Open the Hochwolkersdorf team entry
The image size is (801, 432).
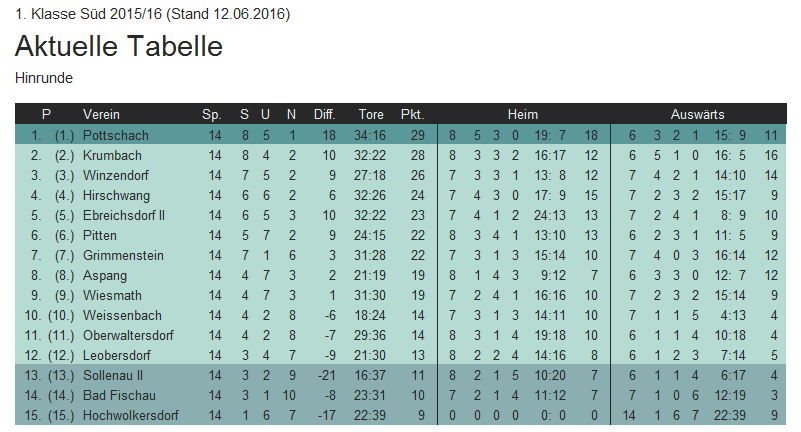coord(131,416)
